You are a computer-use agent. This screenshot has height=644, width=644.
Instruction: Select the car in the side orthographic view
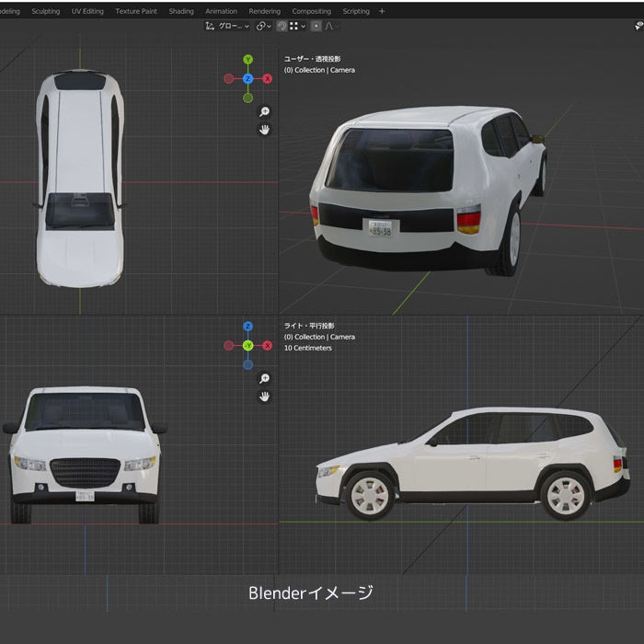pyautogui.click(x=473, y=464)
